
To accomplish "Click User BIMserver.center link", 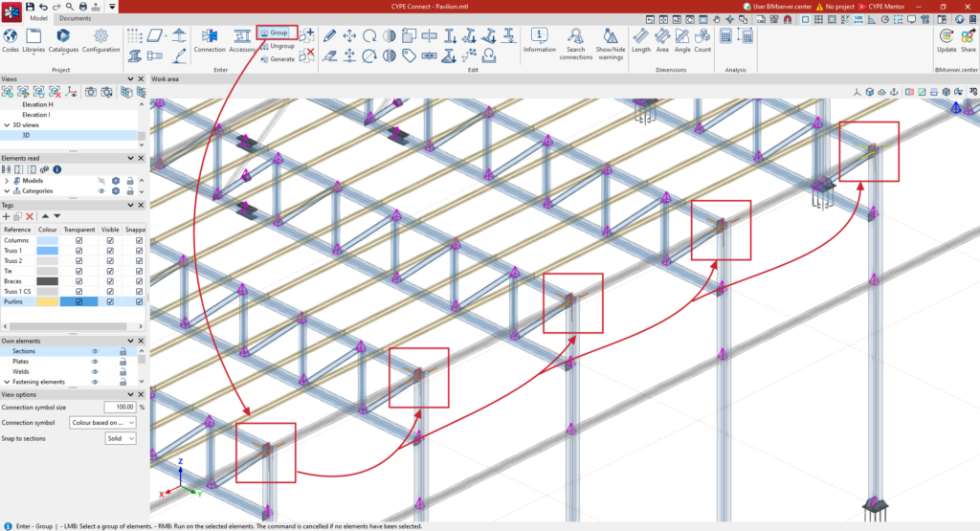I will (777, 7).
